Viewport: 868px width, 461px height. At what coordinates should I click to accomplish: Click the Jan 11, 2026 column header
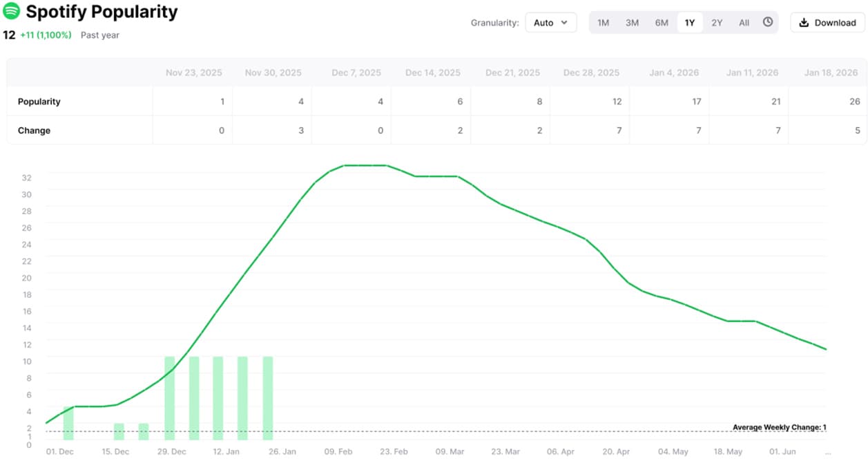pyautogui.click(x=752, y=73)
